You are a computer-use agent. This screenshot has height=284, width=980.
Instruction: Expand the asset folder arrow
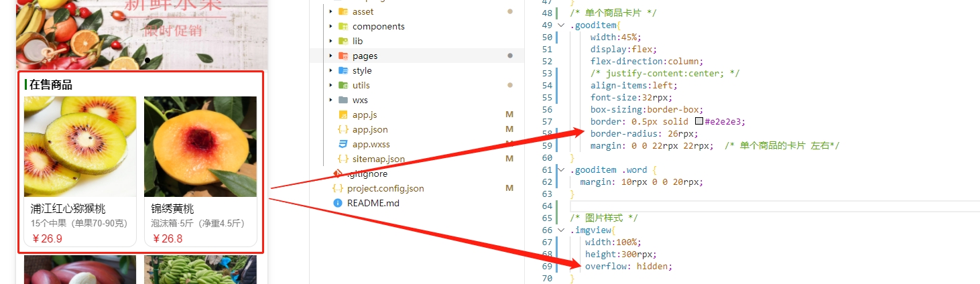pos(330,11)
